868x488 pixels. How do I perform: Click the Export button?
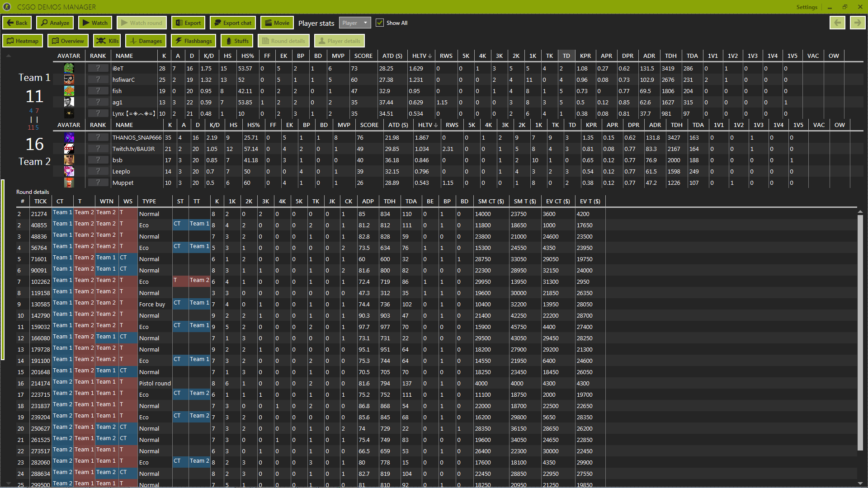coord(188,23)
